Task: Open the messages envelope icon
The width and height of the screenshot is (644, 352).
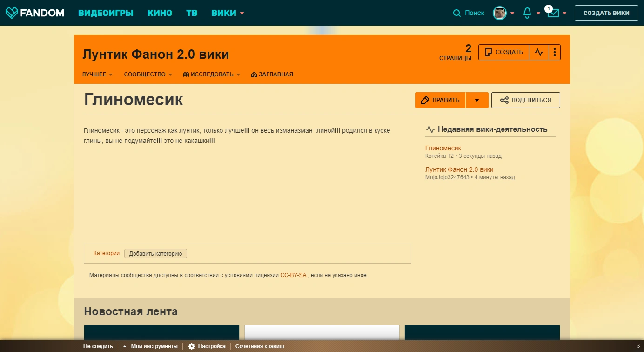Action: 553,13
